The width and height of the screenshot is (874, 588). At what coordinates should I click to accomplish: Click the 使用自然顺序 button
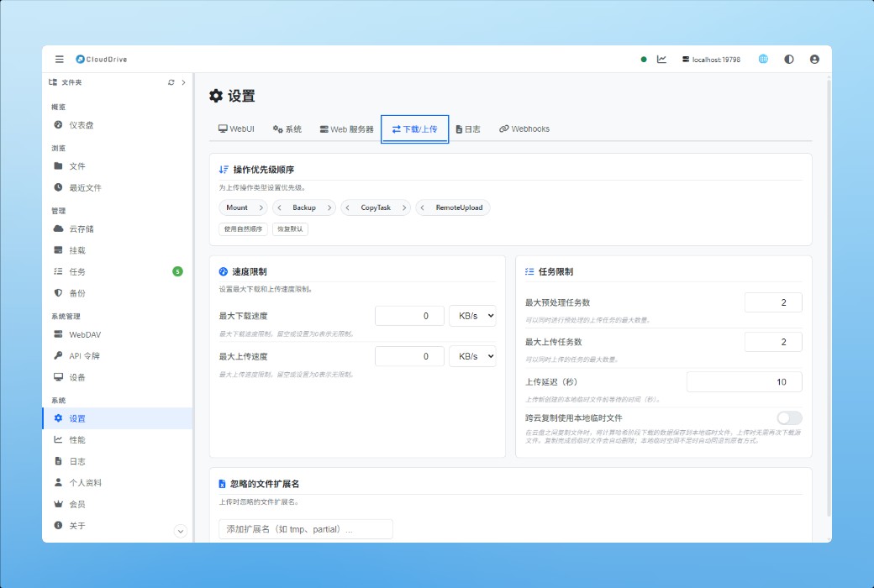tap(243, 229)
